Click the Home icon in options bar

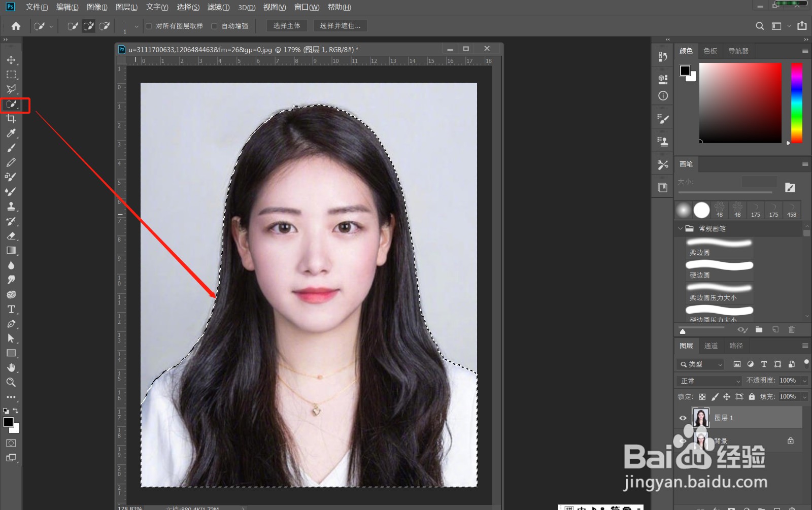pos(16,26)
